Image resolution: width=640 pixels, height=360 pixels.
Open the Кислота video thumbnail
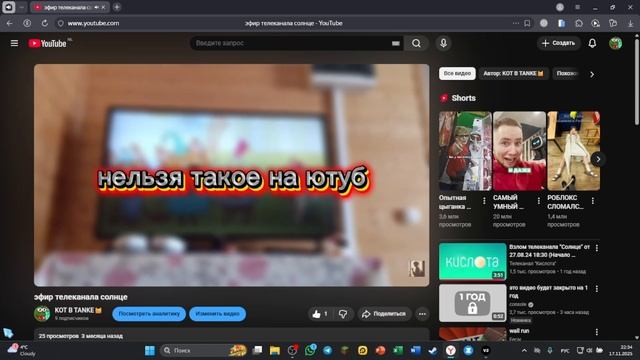coord(472,262)
